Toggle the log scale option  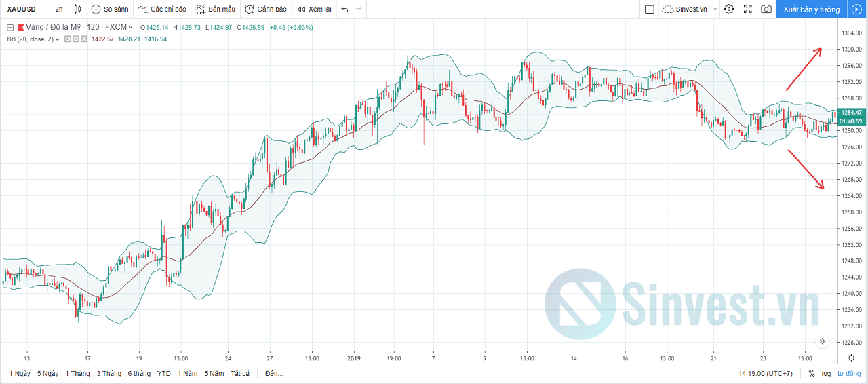pyautogui.click(x=827, y=374)
